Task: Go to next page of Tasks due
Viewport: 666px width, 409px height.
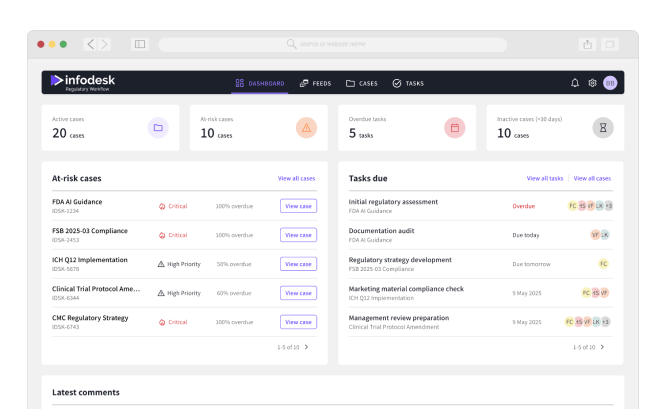Action: click(602, 347)
